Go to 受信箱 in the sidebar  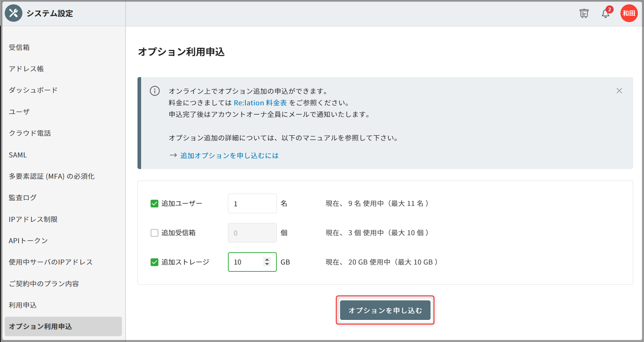click(19, 47)
